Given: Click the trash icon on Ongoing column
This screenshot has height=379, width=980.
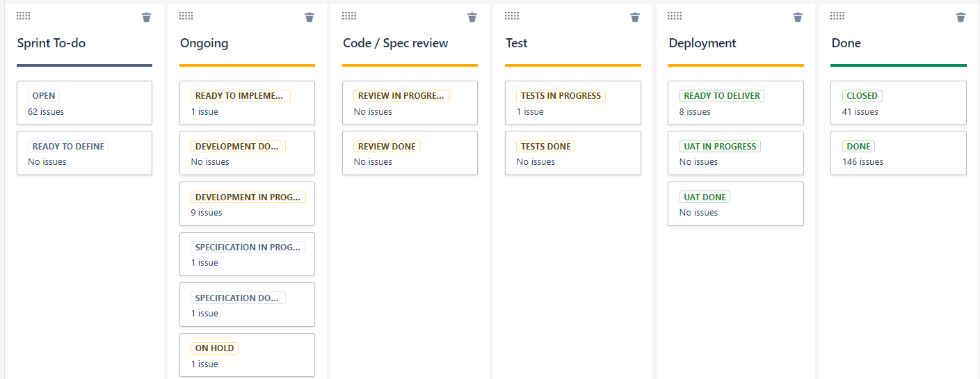Looking at the screenshot, I should [310, 17].
